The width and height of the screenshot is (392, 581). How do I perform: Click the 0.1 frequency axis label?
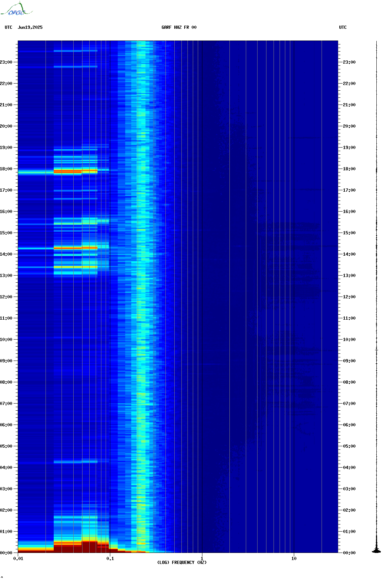(110, 559)
